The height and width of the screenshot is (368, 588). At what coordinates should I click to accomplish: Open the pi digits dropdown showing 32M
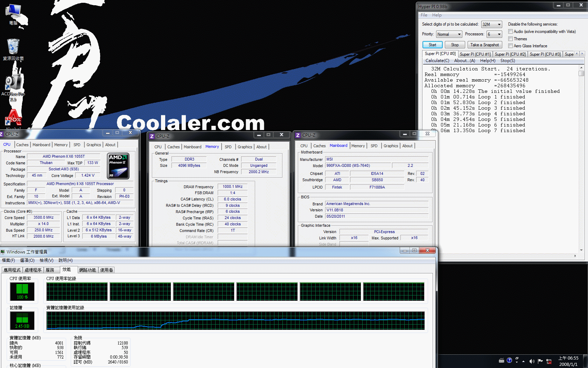491,25
